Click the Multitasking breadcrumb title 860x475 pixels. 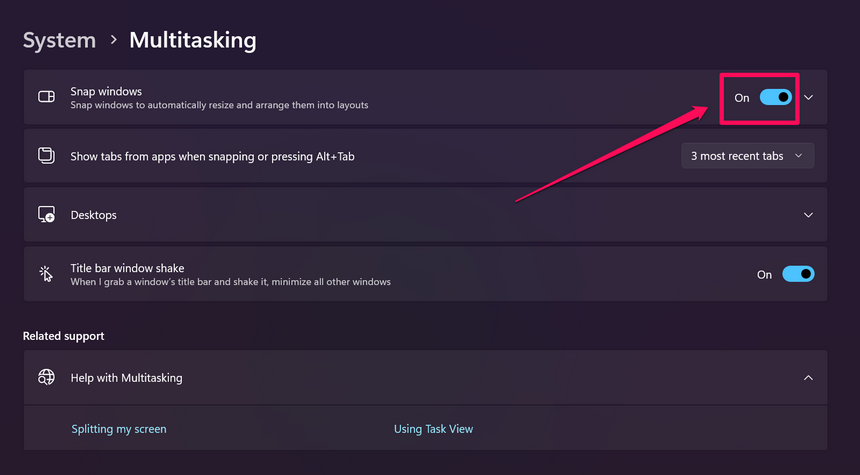[195, 40]
